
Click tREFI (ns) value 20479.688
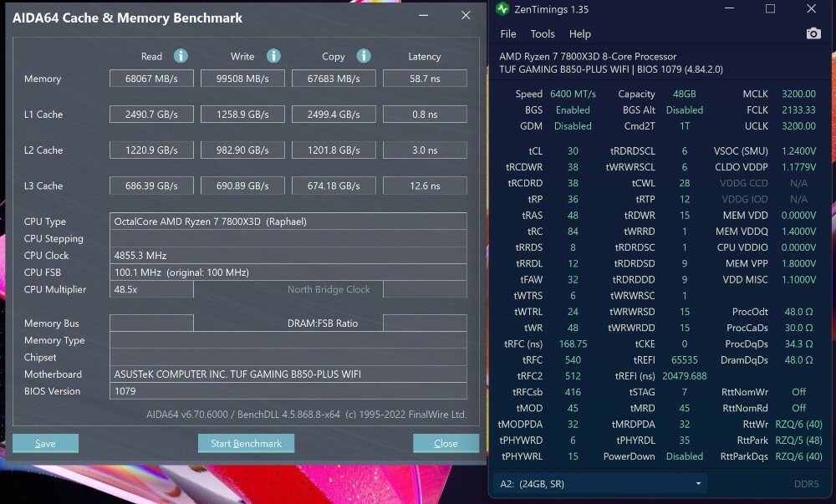click(684, 375)
